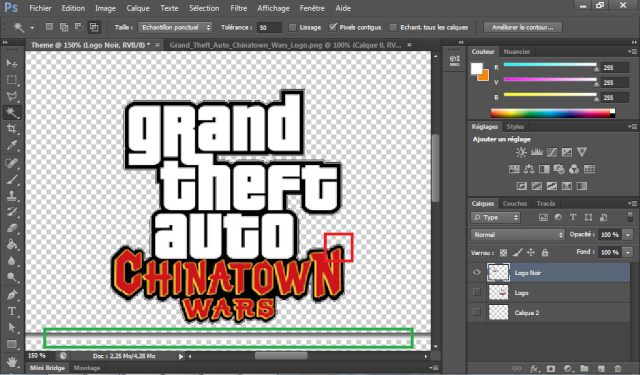Open the layer styles fx menu
The width and height of the screenshot is (640, 375).
coord(534,368)
